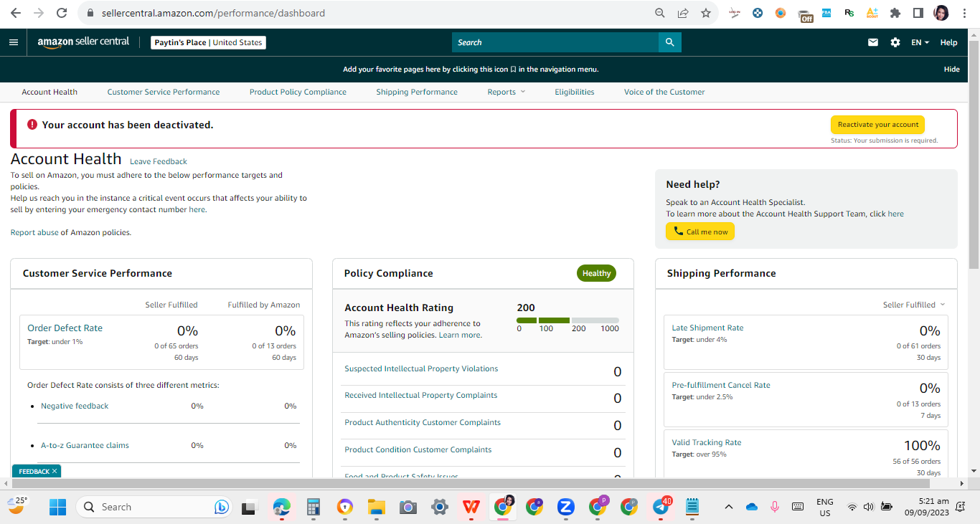Open the EN language dropdown

coord(920,42)
